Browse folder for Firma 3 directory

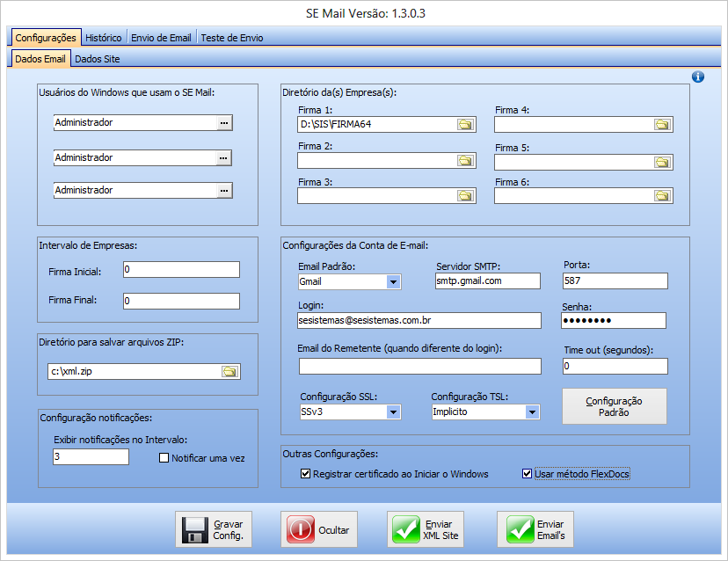(464, 196)
